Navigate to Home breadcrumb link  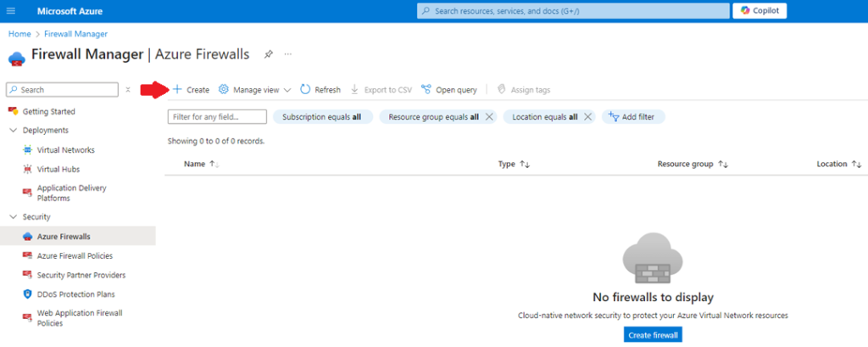tap(19, 34)
